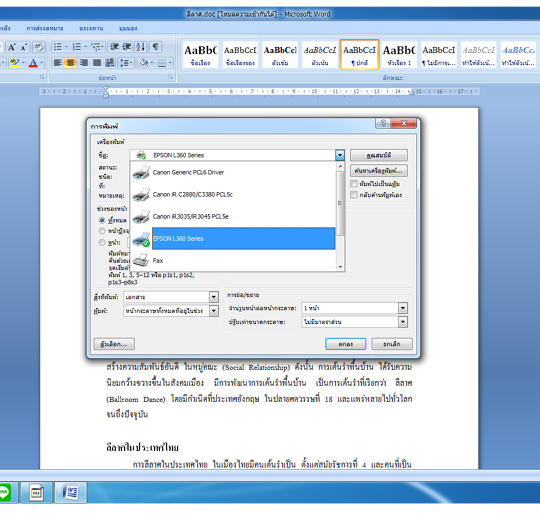Select Canon iR C2880/C3380 PCL5c printer
The image size is (540, 525).
(233, 194)
